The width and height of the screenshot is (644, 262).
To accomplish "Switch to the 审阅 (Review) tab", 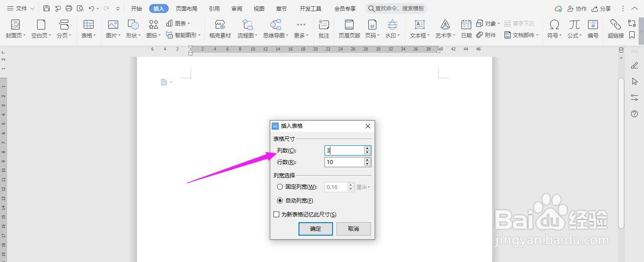I will click(x=237, y=8).
